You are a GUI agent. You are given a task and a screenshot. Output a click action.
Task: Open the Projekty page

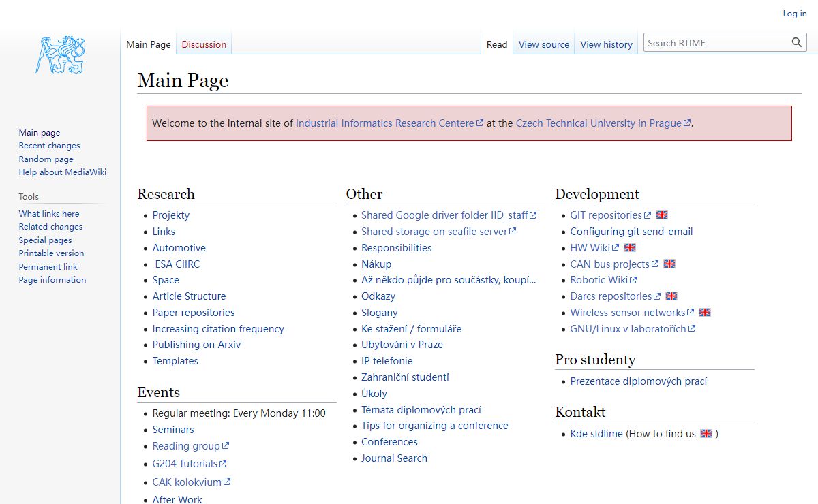tap(171, 215)
